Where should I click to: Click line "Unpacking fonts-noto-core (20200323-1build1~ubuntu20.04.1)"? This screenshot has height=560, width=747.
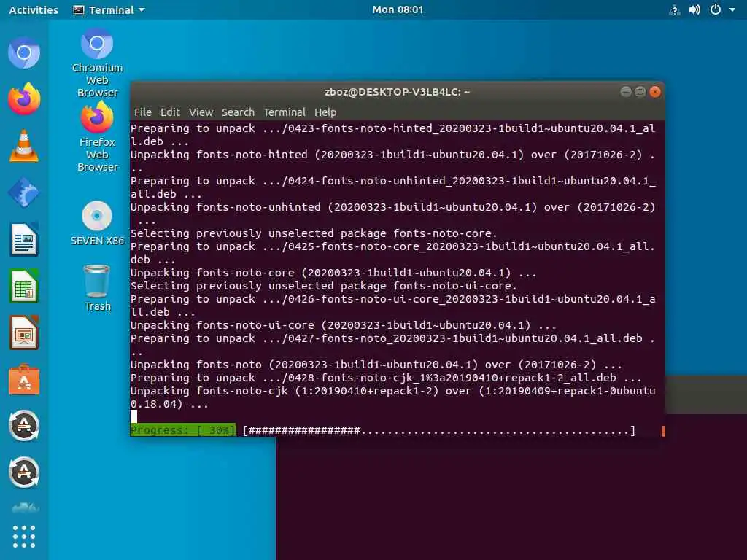333,273
